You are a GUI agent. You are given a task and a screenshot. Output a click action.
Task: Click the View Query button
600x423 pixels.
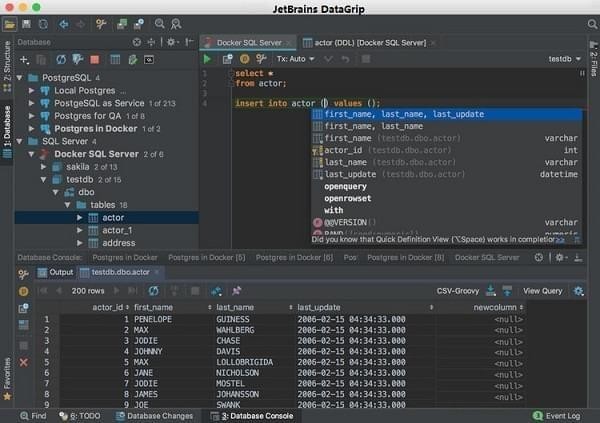point(543,291)
